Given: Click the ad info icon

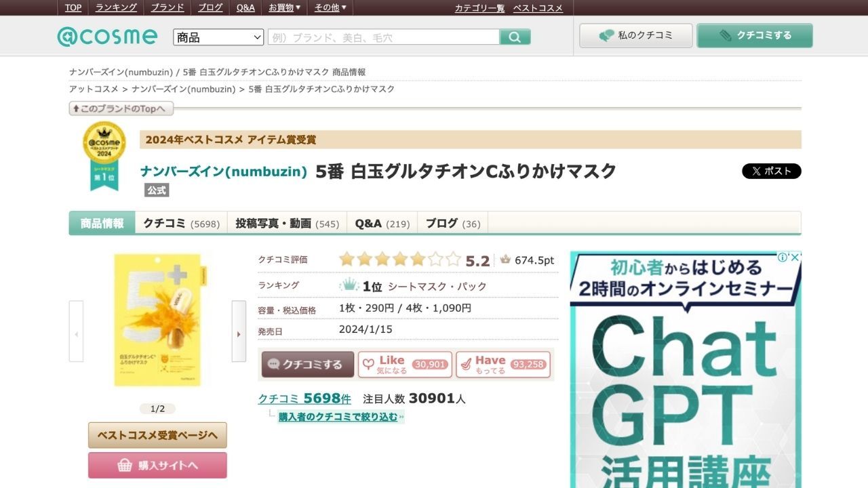Looking at the screenshot, I should tap(783, 258).
